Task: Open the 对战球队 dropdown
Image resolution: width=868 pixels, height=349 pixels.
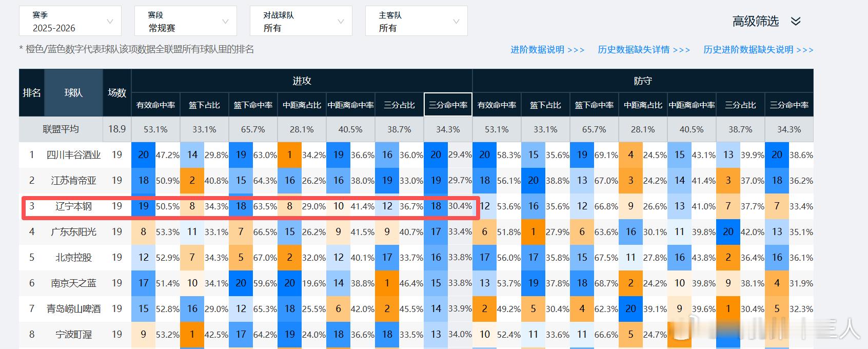Action: click(301, 21)
